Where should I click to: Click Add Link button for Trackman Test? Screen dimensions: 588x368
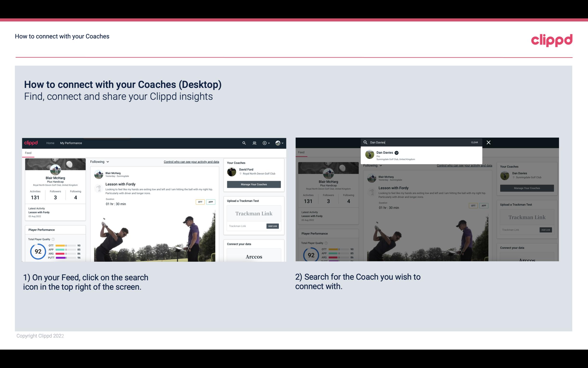pyautogui.click(x=273, y=226)
